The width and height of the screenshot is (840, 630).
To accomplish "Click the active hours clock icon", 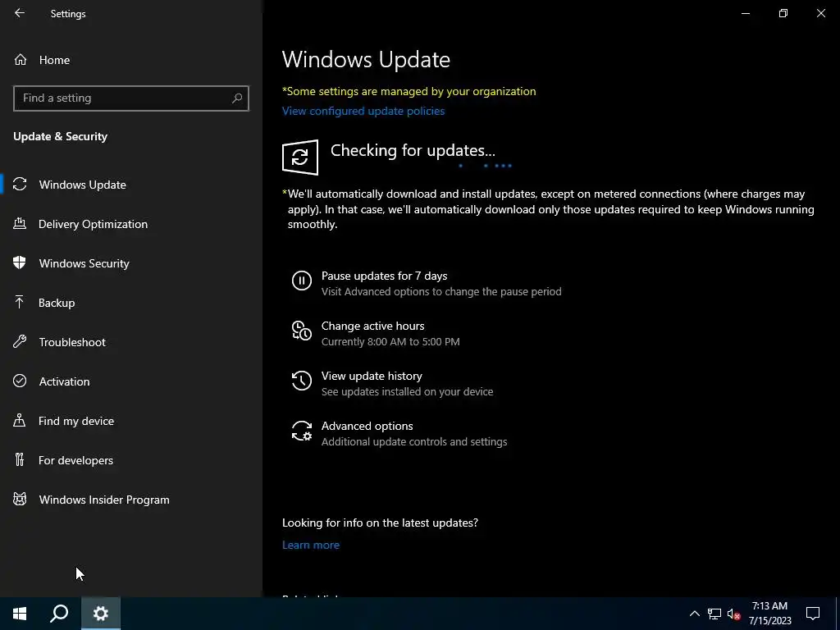I will pyautogui.click(x=302, y=331).
